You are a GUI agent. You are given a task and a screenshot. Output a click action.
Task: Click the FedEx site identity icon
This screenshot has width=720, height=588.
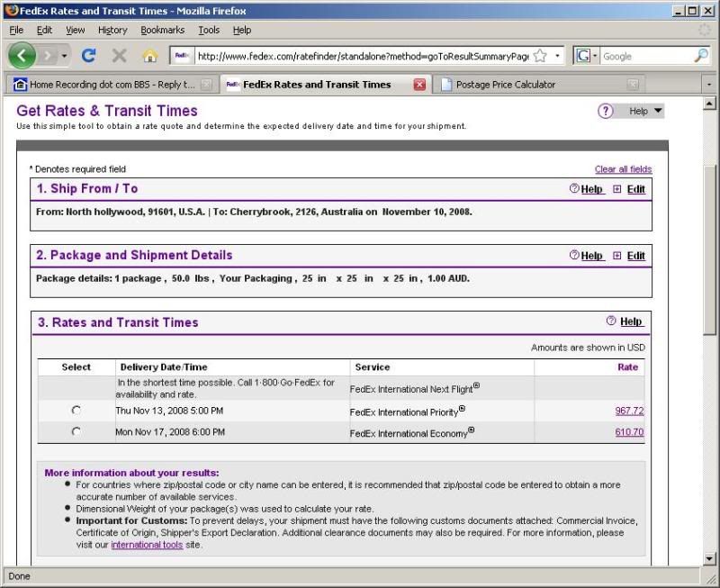pyautogui.click(x=182, y=56)
